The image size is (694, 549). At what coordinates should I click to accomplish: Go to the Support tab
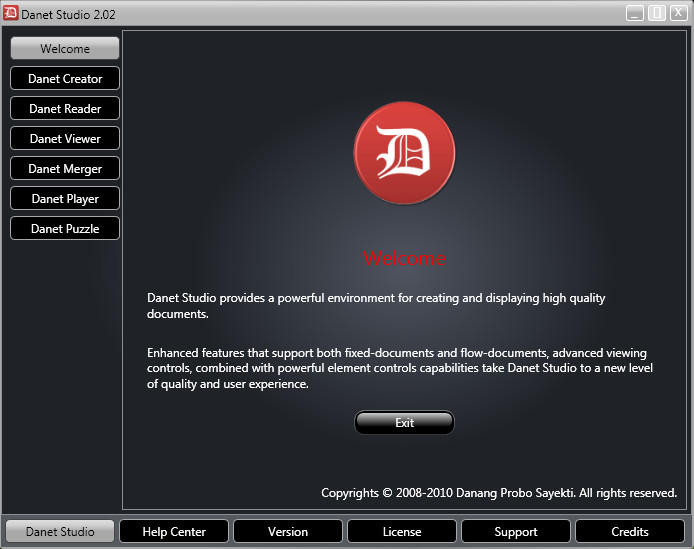pos(516,531)
